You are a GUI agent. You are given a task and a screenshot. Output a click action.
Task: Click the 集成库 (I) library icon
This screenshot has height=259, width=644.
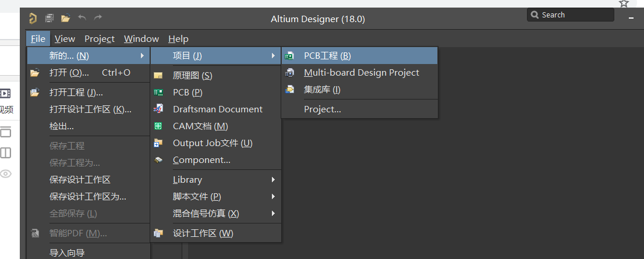[289, 90]
